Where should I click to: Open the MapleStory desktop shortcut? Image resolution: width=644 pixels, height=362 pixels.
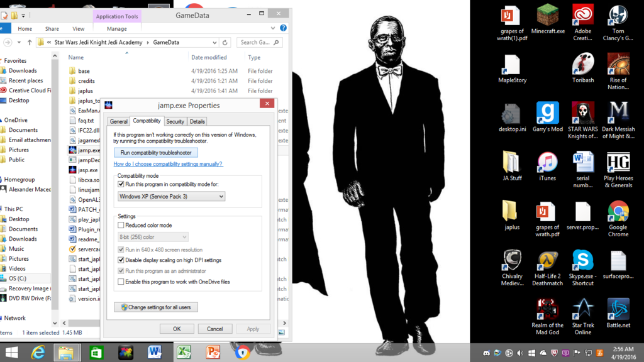pyautogui.click(x=512, y=69)
